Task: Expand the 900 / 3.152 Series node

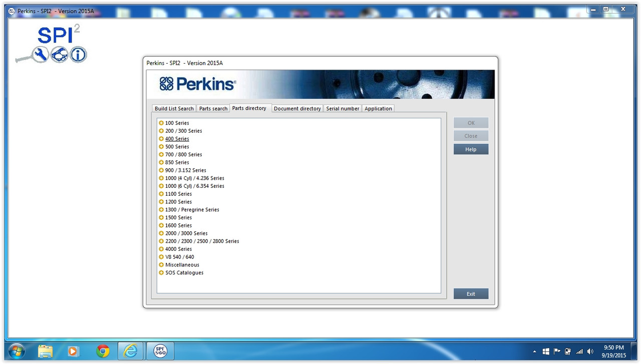Action: pyautogui.click(x=161, y=170)
